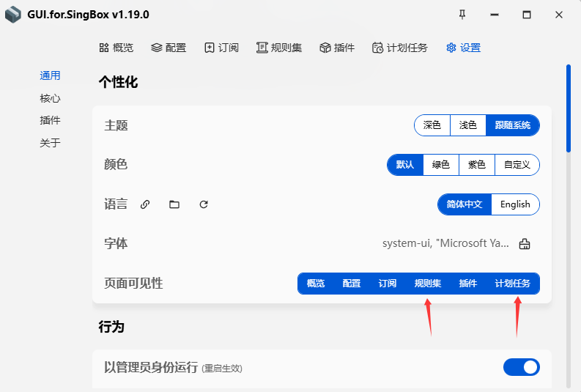This screenshot has width=581, height=392.
Task: Toggle 插件 page visibility
Action: tap(468, 284)
